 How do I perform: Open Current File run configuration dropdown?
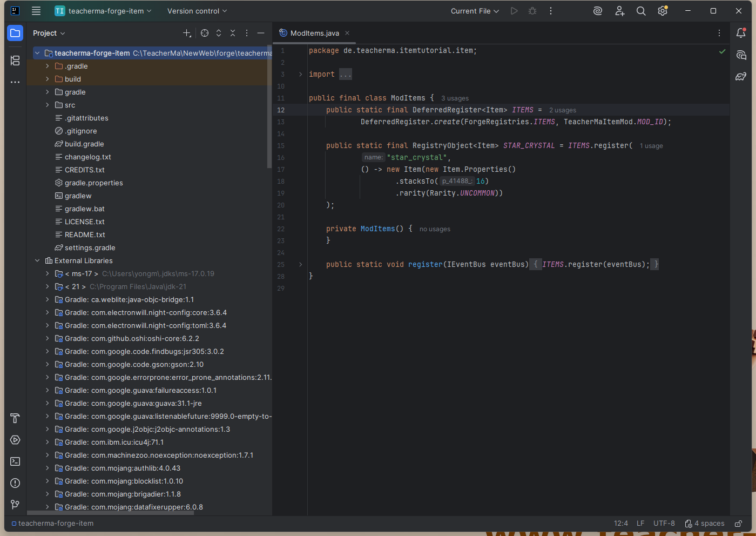point(475,11)
